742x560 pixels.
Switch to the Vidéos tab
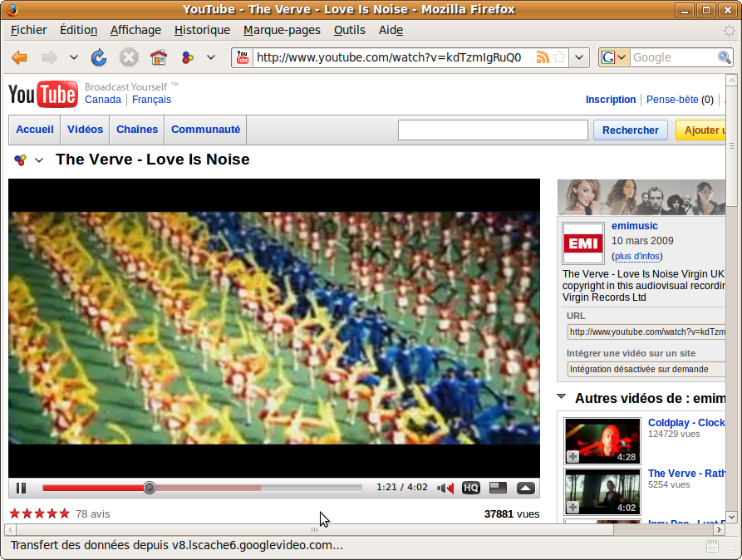(86, 130)
